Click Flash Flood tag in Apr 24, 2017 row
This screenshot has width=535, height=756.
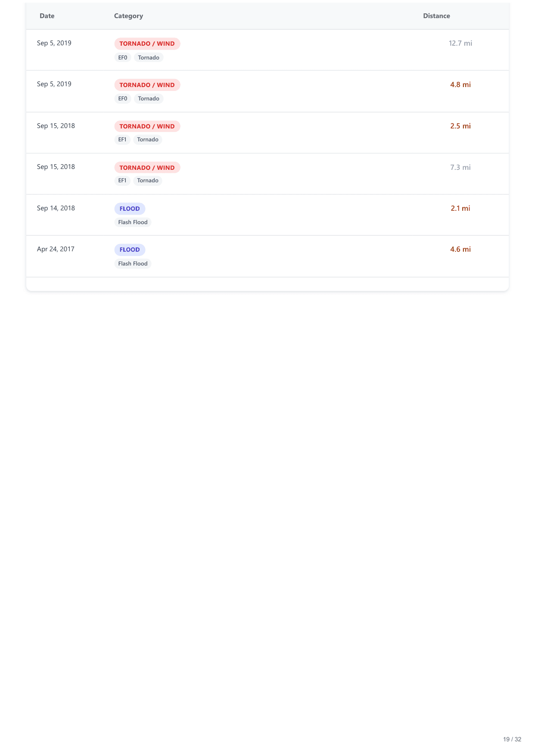[133, 263]
